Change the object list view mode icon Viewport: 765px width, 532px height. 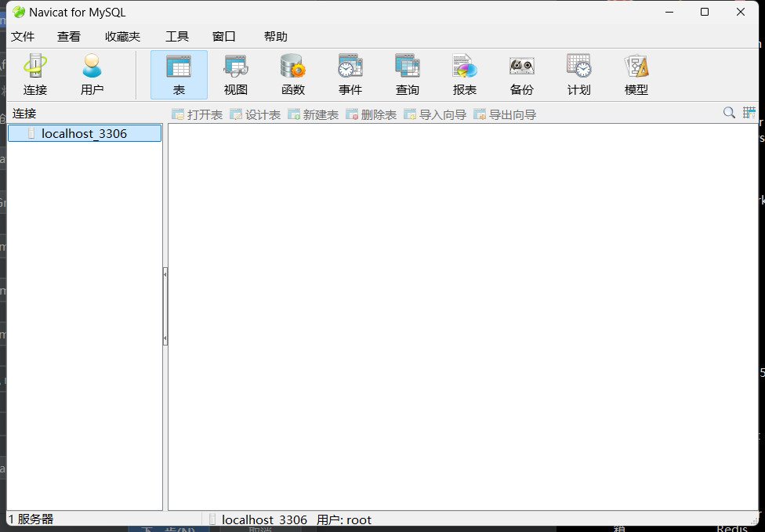(x=749, y=113)
